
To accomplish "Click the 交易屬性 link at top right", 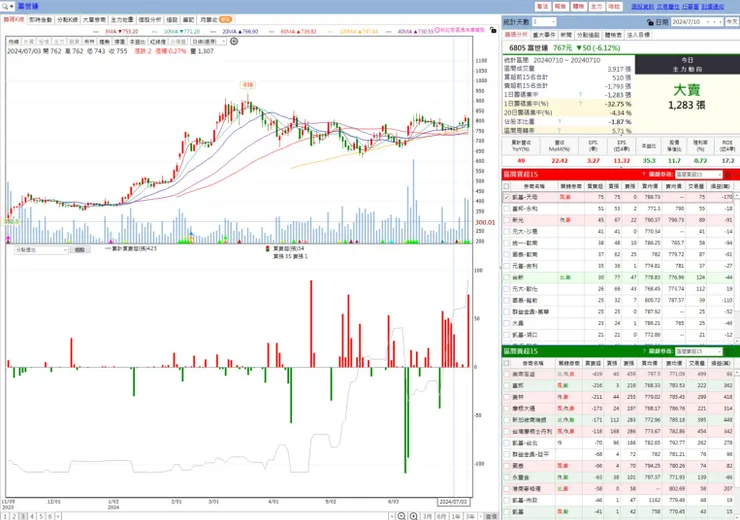I will [668, 7].
